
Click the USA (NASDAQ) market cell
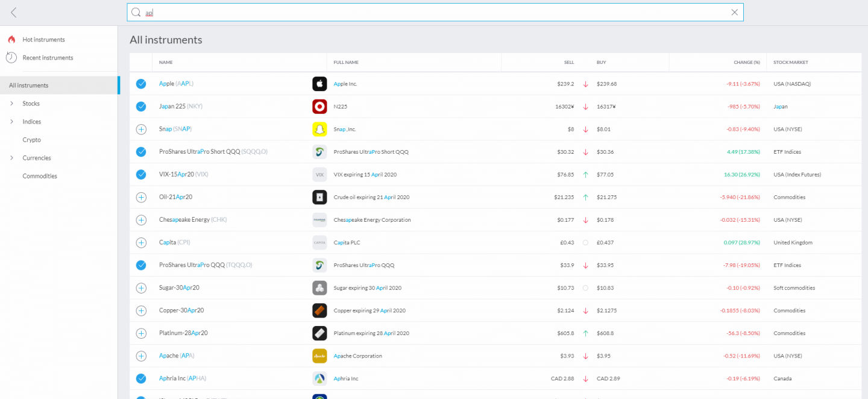coord(792,84)
